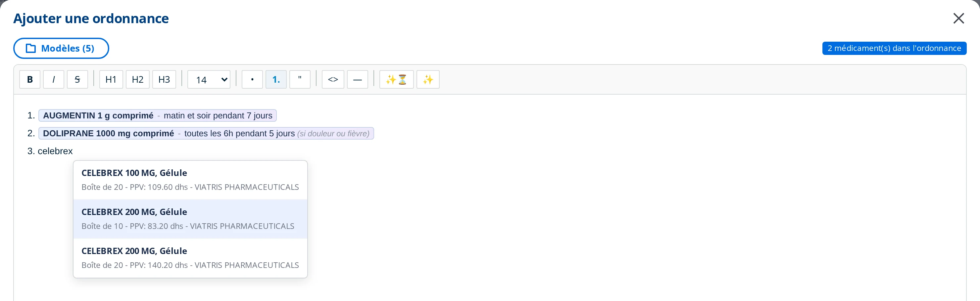
Task: Choose CELEBREX 200 MG box of 10
Action: pos(190,219)
